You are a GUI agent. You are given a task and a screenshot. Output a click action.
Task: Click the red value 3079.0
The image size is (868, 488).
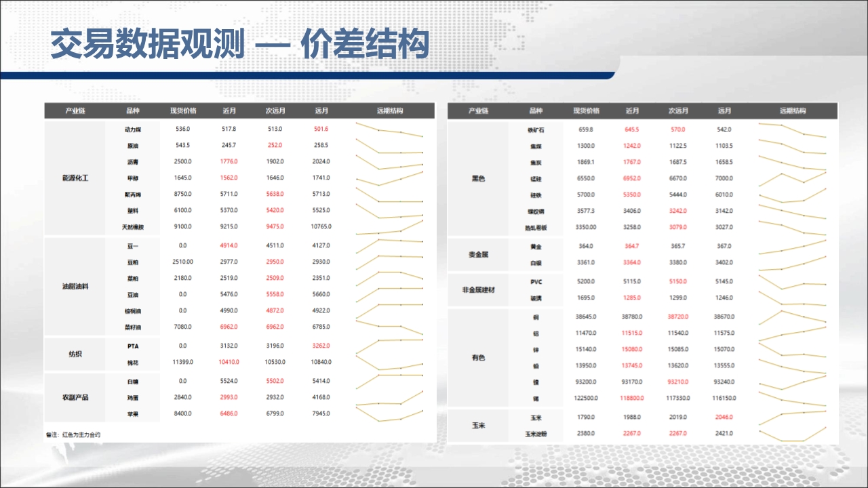point(677,227)
